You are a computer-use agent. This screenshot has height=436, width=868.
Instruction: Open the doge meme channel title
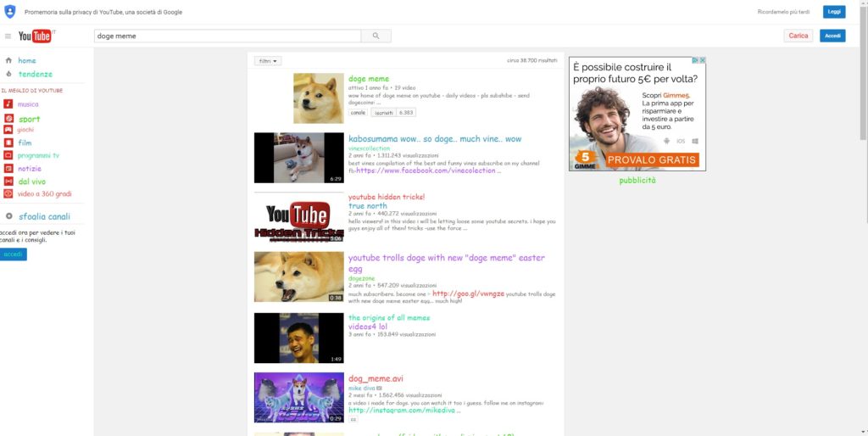tap(369, 79)
